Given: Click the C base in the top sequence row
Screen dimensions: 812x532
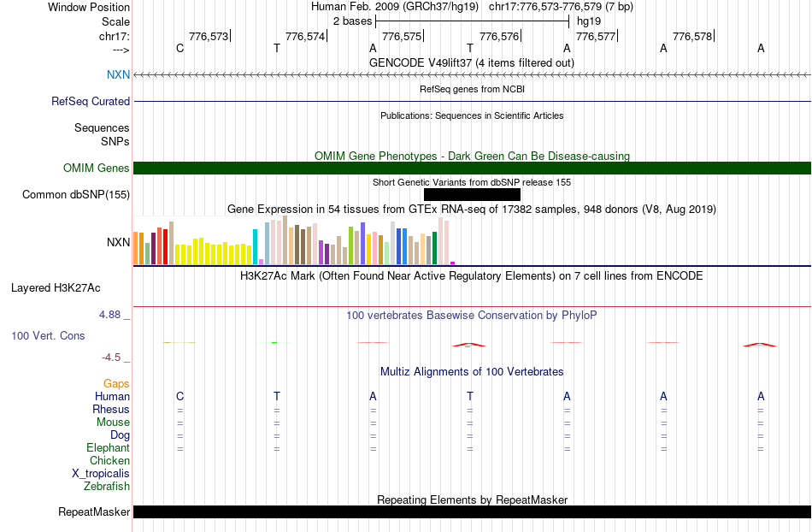Looking at the screenshot, I should (x=179, y=48).
